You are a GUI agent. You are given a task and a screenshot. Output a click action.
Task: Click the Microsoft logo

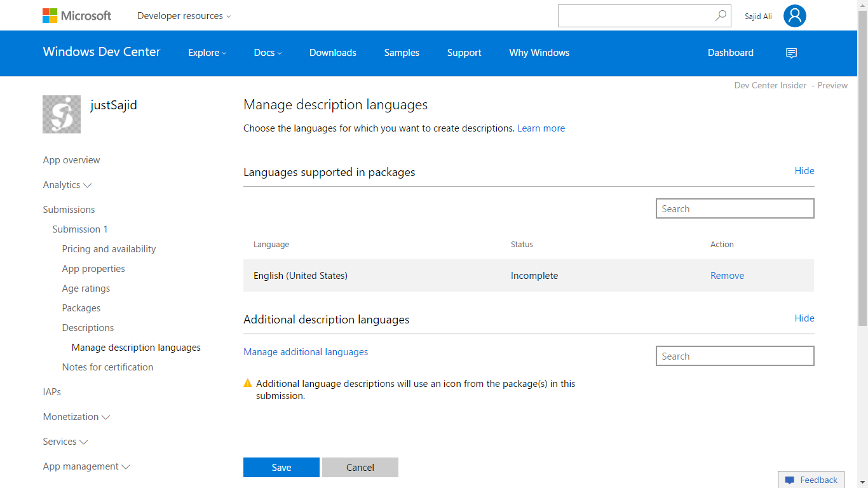77,16
